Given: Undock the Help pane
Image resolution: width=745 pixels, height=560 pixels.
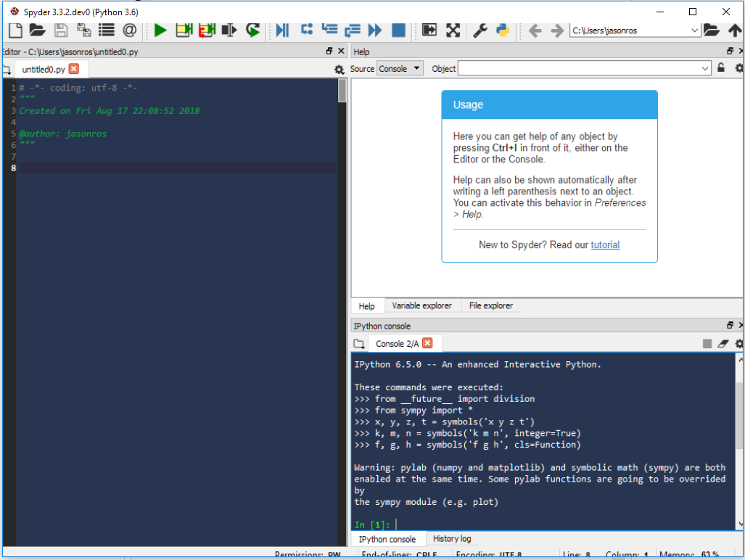Looking at the screenshot, I should tap(730, 51).
